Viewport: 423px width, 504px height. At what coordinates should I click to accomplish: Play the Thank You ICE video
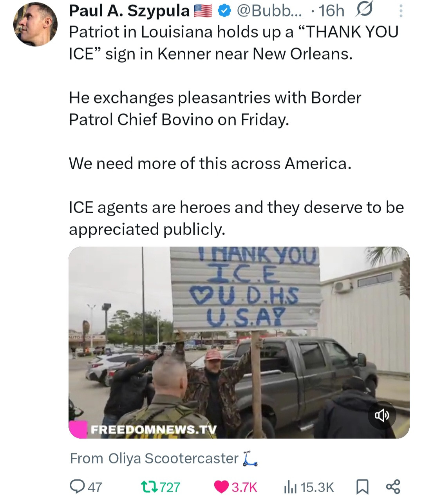tap(239, 342)
